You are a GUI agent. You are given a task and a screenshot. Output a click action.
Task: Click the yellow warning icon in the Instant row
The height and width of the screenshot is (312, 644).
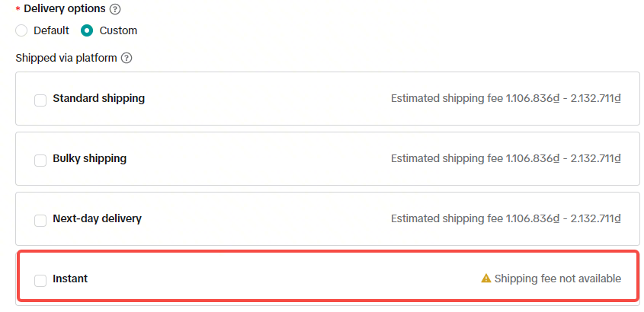(x=486, y=279)
